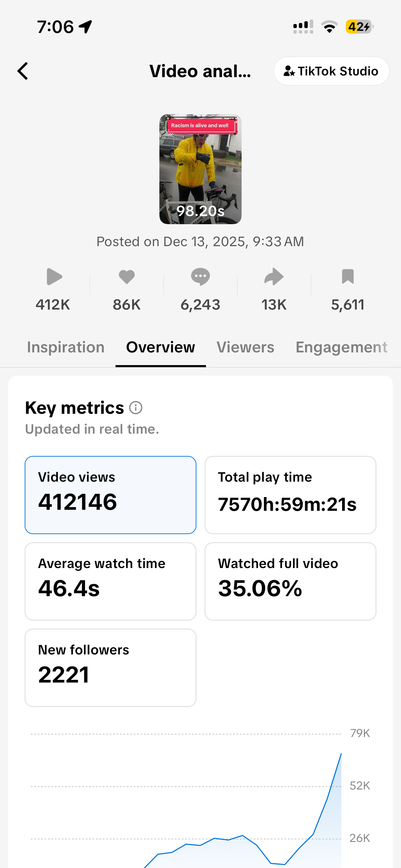Select the Overview tab
The image size is (401, 868).
(x=160, y=347)
